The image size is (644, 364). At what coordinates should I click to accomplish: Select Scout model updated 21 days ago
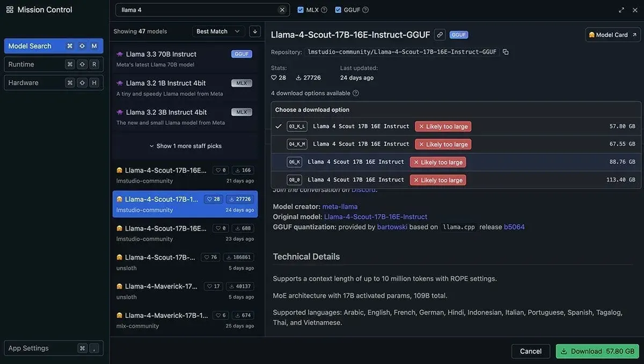[185, 175]
